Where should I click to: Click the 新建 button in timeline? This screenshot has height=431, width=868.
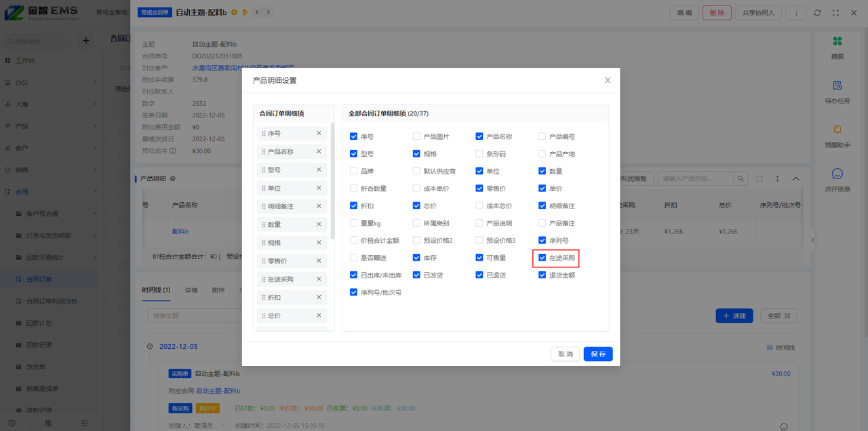734,316
